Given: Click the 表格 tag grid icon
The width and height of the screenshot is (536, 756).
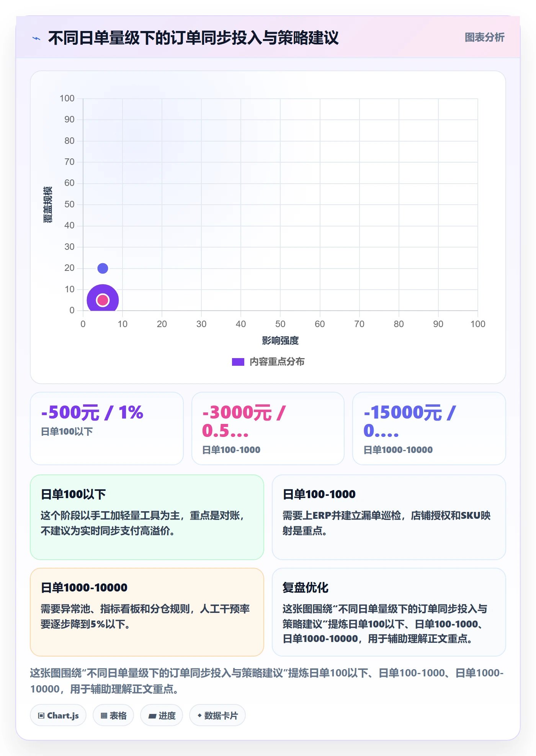Looking at the screenshot, I should click(104, 715).
